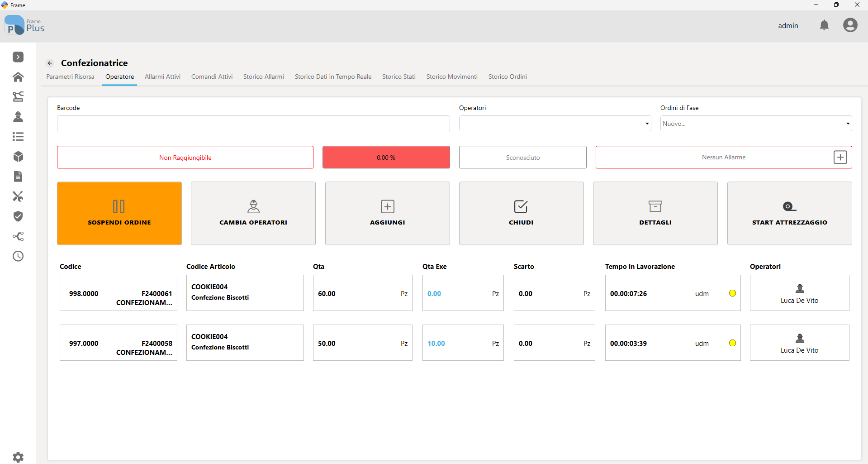Screen dimensions: 868x464
Task: Click quantity 50.00 Pz cell
Action: (363, 343)
